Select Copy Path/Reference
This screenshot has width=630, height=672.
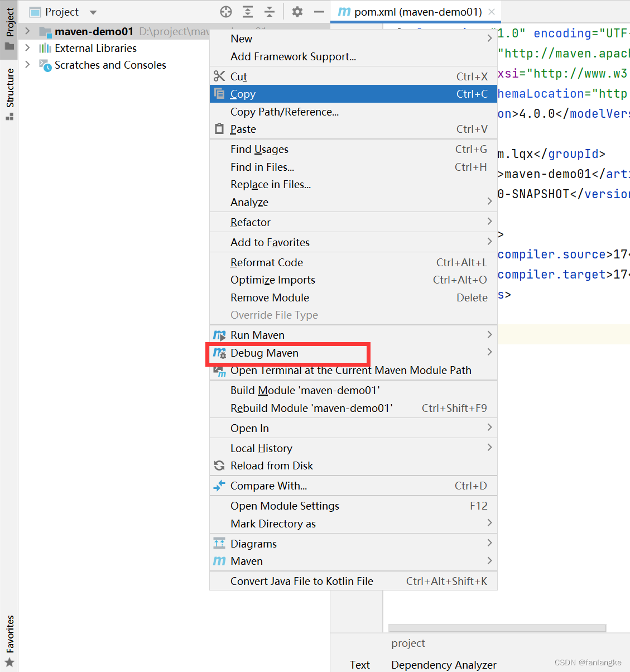353,112
